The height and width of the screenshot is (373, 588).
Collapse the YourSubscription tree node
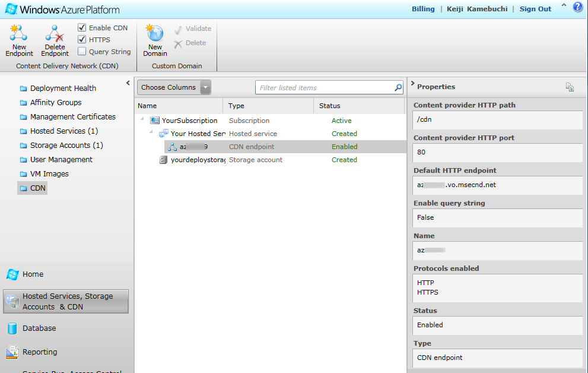point(142,120)
